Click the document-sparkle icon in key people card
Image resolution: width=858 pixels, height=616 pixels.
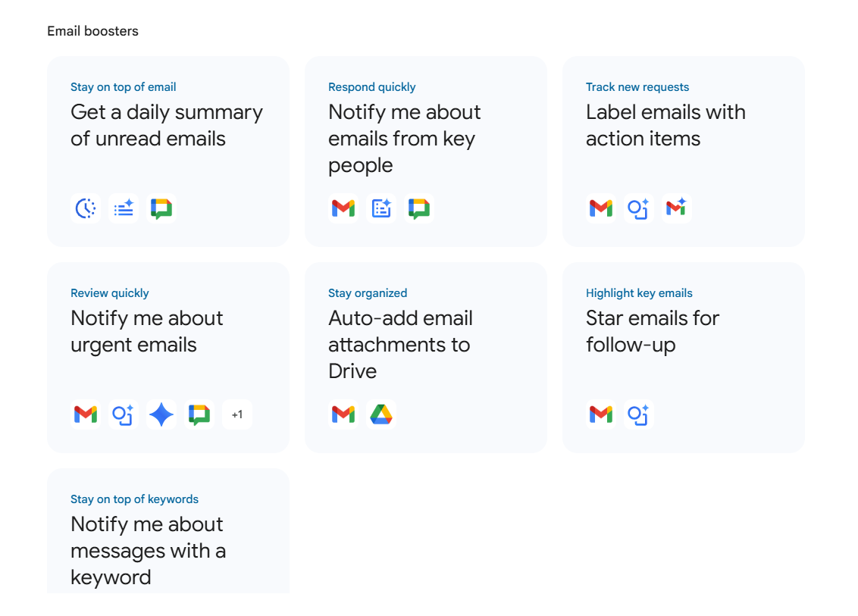point(381,208)
